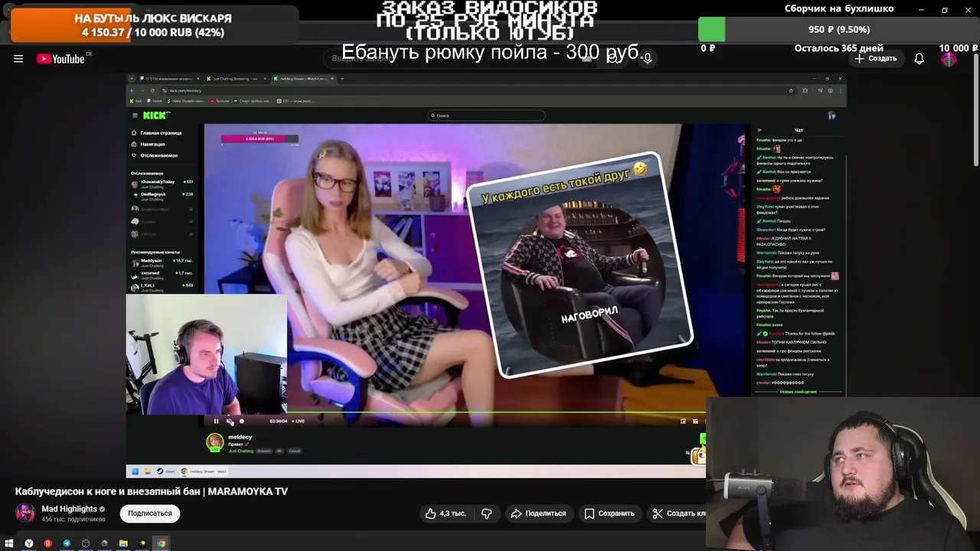Open the Mad Highlights channel name
Screen dimensions: 980x551
pyautogui.click(x=69, y=509)
